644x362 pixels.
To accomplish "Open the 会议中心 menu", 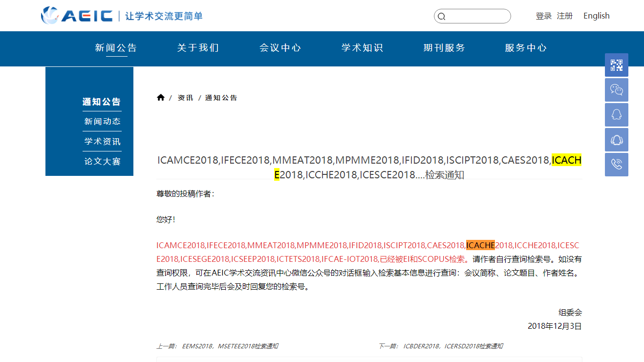I will (x=280, y=48).
